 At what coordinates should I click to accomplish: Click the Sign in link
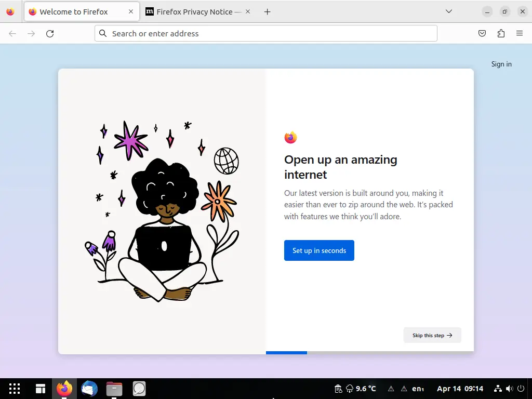click(501, 64)
